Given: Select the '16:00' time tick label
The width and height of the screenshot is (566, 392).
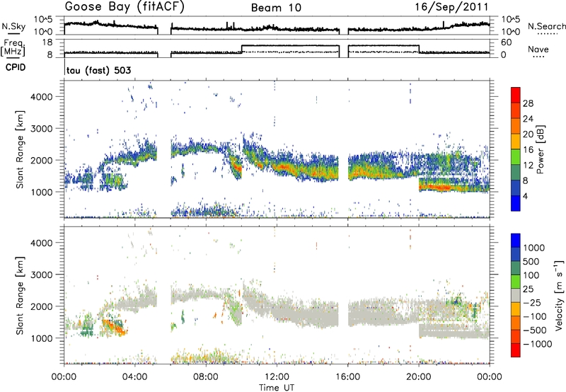Looking at the screenshot, I should coord(347,377).
